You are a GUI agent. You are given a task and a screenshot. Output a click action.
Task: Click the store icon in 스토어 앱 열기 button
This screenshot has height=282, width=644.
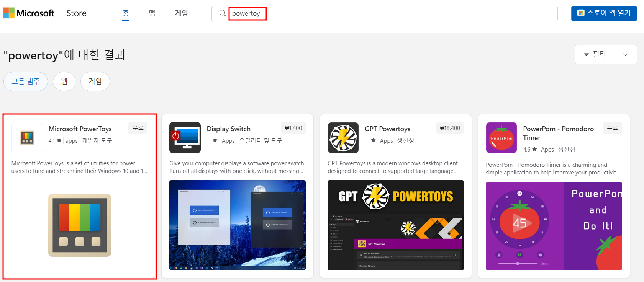point(581,13)
